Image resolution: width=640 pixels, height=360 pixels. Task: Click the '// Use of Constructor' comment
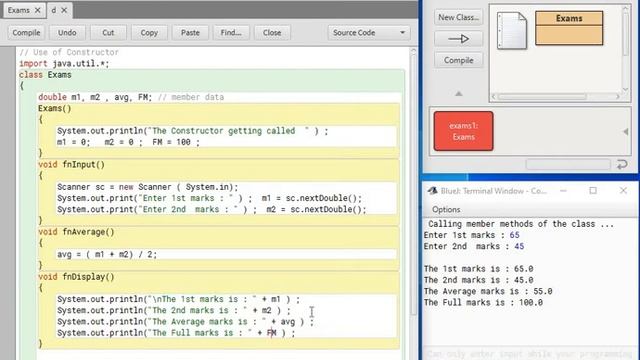click(69, 53)
